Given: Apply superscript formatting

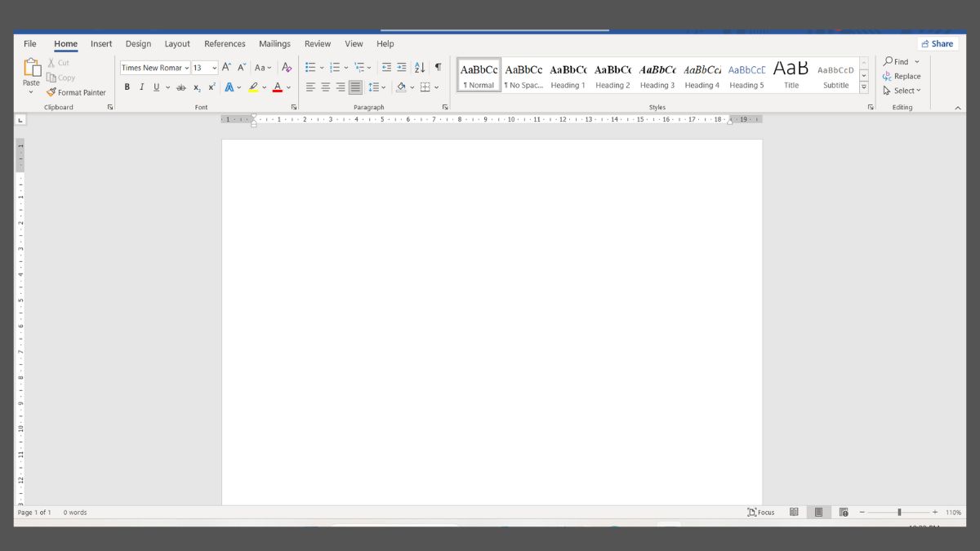Looking at the screenshot, I should (x=212, y=87).
